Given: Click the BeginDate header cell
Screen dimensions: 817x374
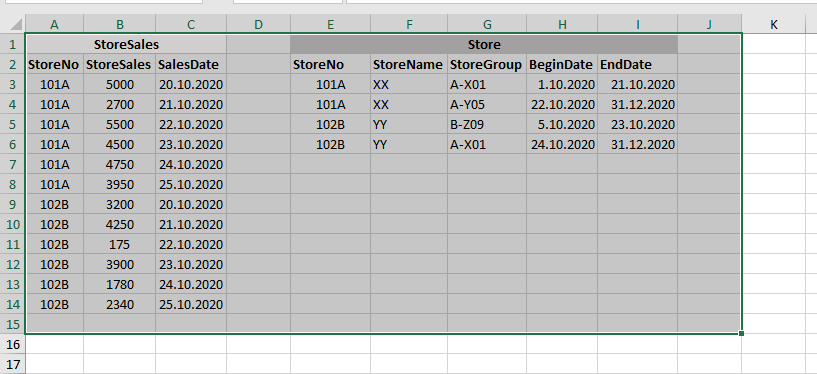Looking at the screenshot, I should (x=562, y=64).
